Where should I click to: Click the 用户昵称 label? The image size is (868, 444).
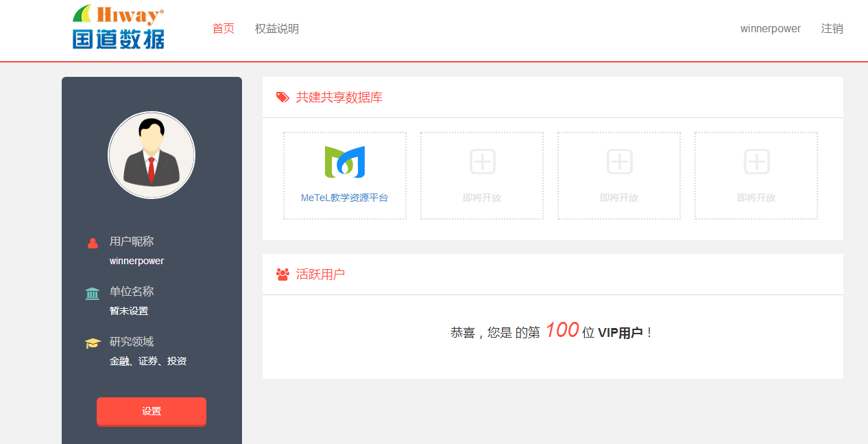coord(132,242)
